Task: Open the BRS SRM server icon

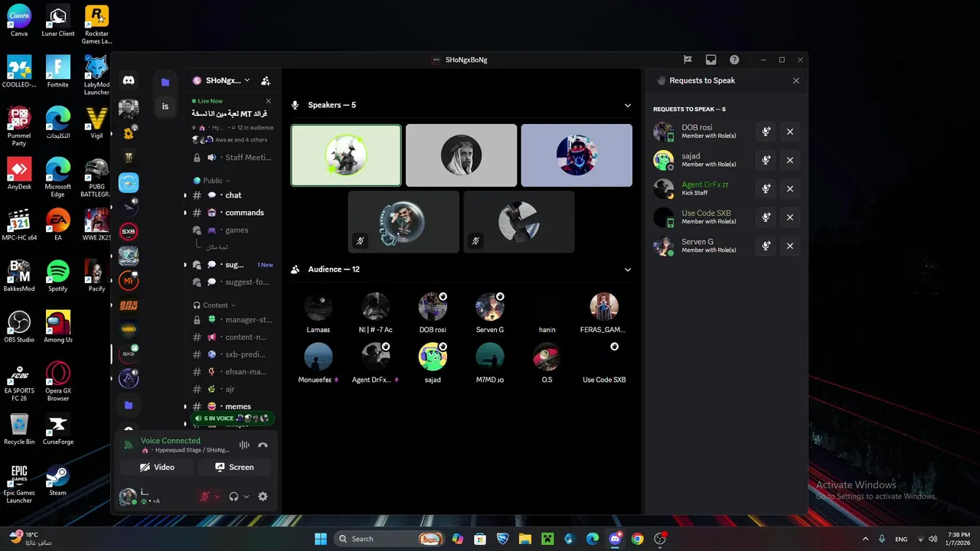Action: pos(129,305)
